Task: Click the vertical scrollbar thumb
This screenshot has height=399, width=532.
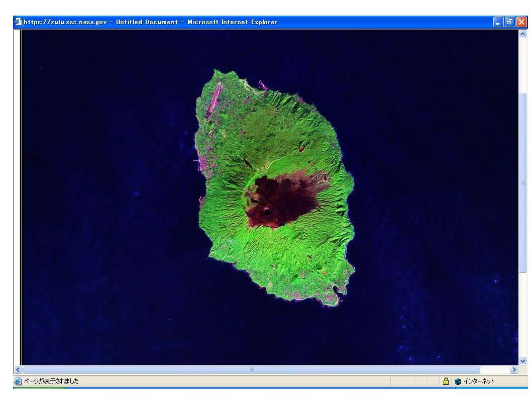Action: point(522,182)
